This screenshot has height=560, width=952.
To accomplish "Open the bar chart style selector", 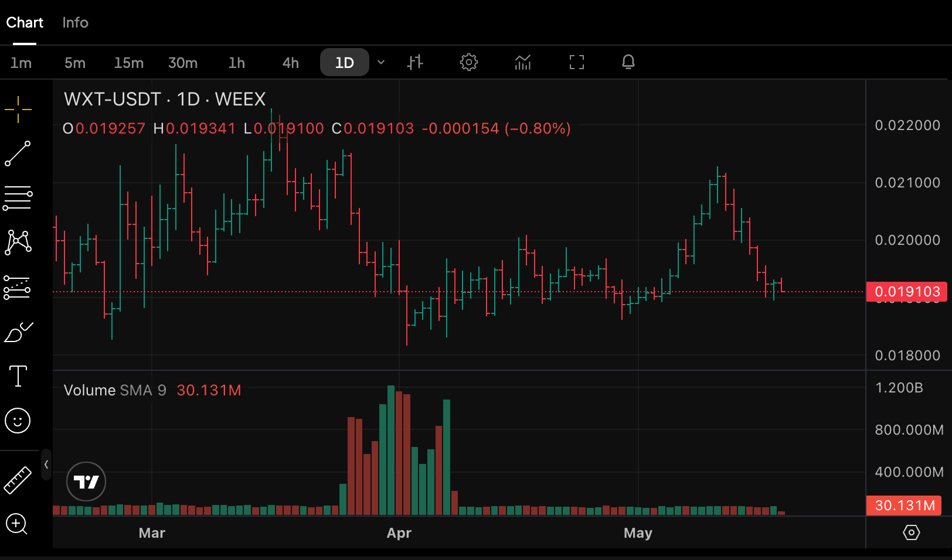I will point(415,62).
